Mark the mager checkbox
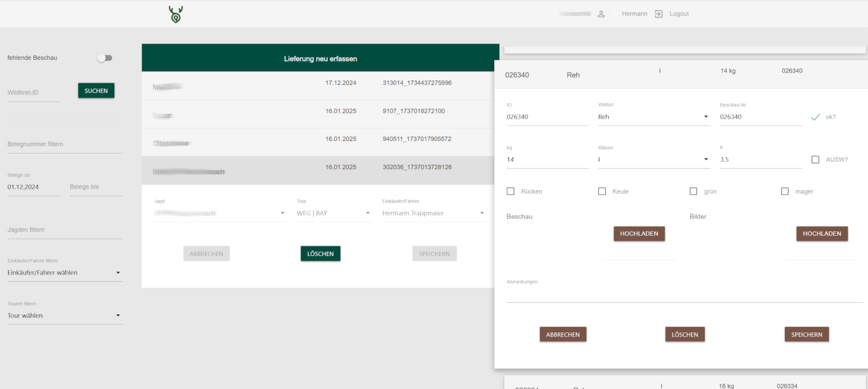This screenshot has height=389, width=868. pos(785,191)
